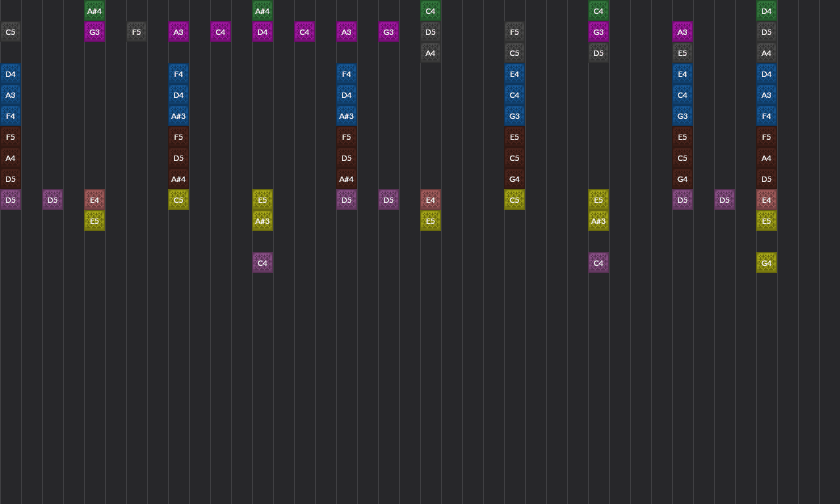Click magenta G3 left of gray D5

(388, 31)
